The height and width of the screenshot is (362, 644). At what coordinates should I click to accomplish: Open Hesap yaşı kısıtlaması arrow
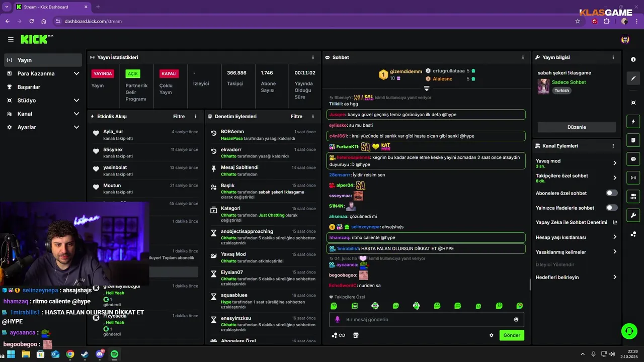tap(615, 237)
